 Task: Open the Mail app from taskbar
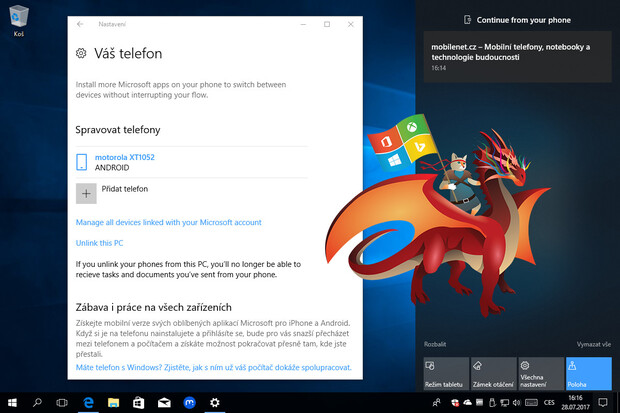point(164,403)
